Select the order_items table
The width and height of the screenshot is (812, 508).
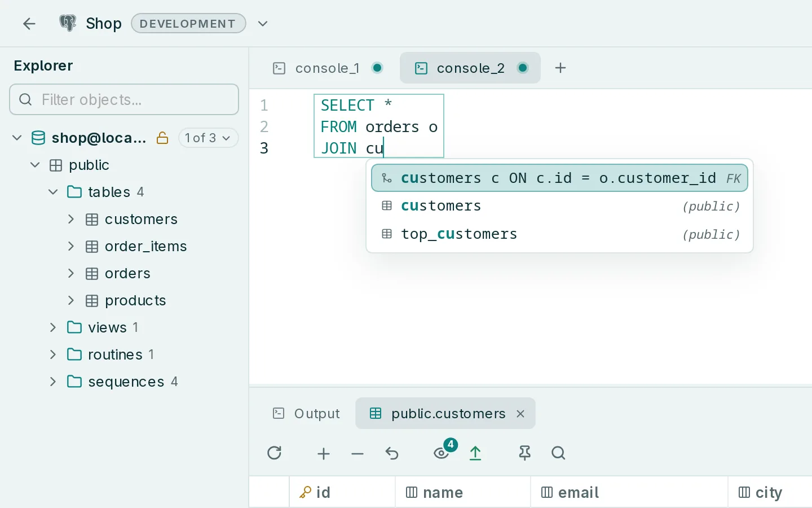point(145,246)
